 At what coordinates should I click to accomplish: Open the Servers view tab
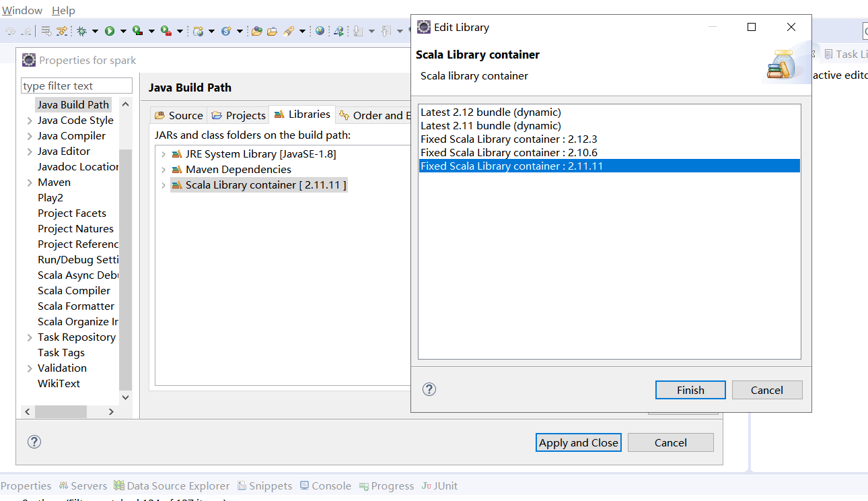coord(83,486)
